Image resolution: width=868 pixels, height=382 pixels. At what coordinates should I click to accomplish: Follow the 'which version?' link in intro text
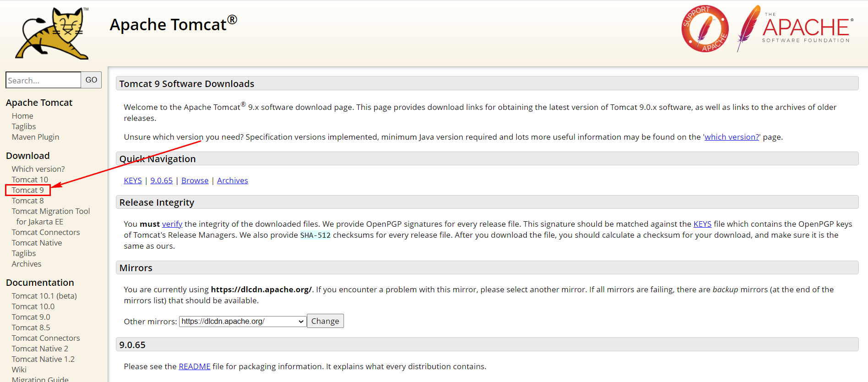coord(732,137)
